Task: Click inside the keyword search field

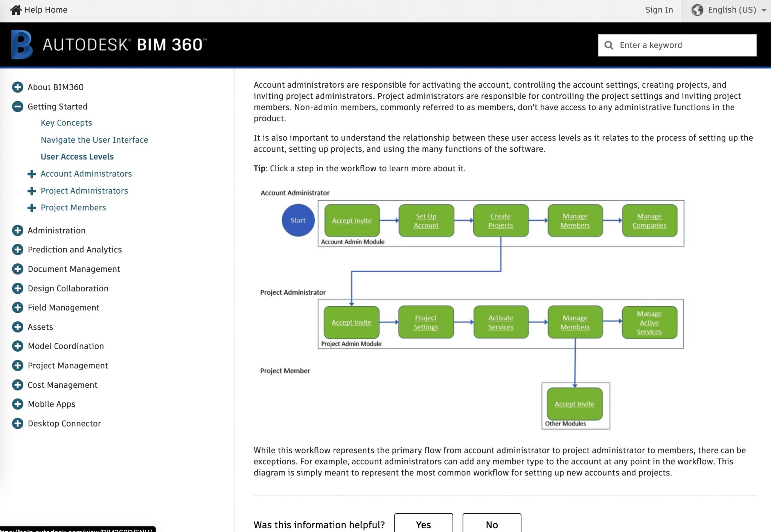Action: [x=677, y=45]
